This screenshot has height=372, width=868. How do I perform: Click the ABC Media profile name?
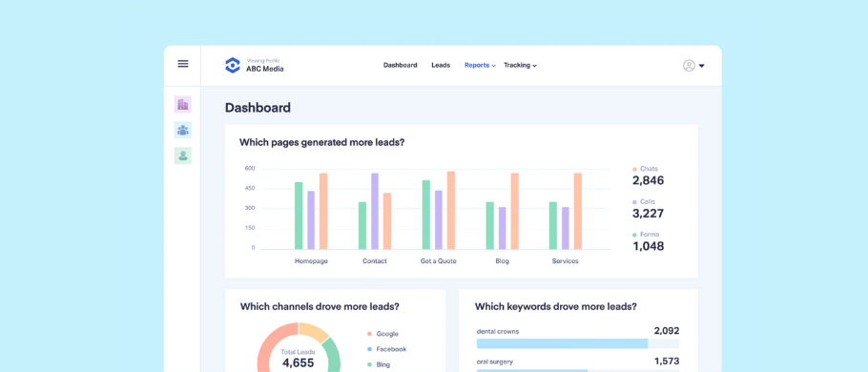click(x=265, y=70)
